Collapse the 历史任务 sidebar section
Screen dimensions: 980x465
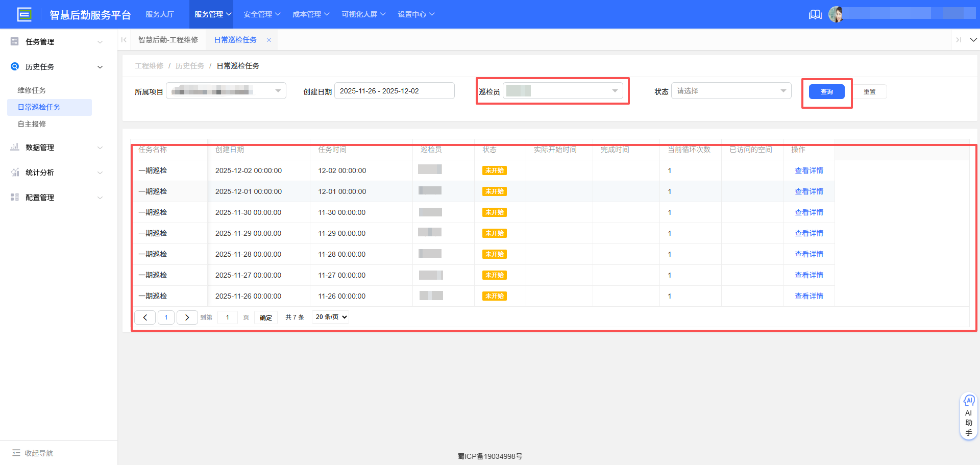click(100, 66)
